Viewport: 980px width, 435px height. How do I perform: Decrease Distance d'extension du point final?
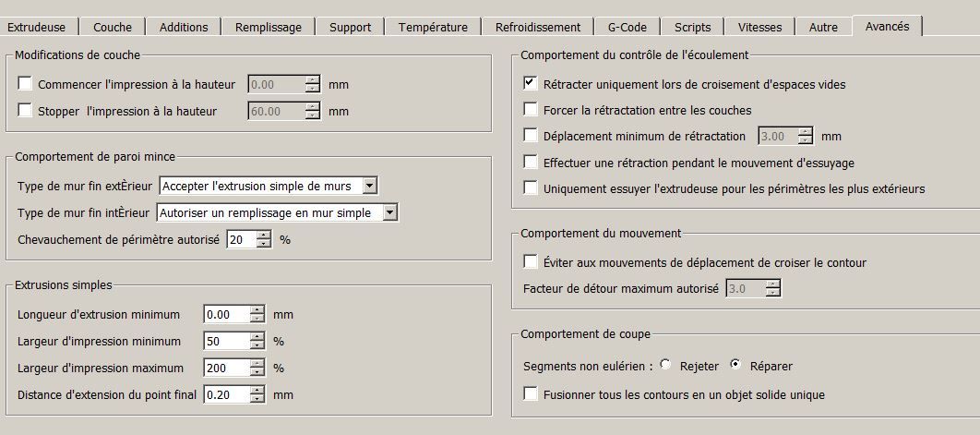257,400
